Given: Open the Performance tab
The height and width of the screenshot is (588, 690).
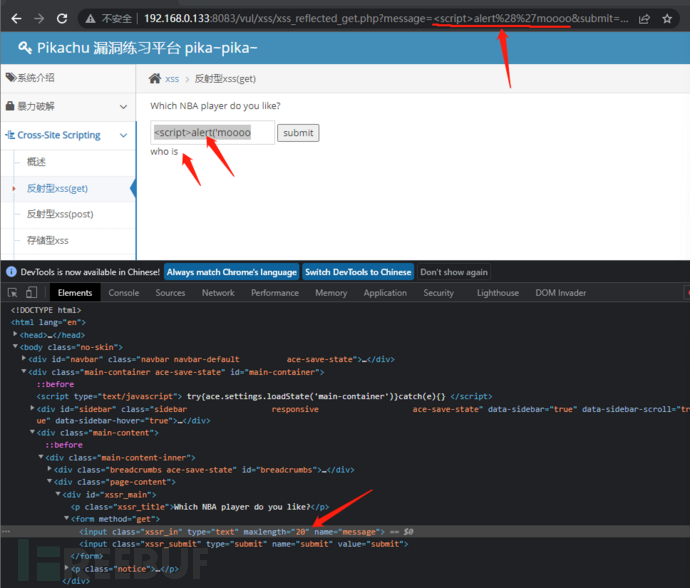Looking at the screenshot, I should (275, 293).
